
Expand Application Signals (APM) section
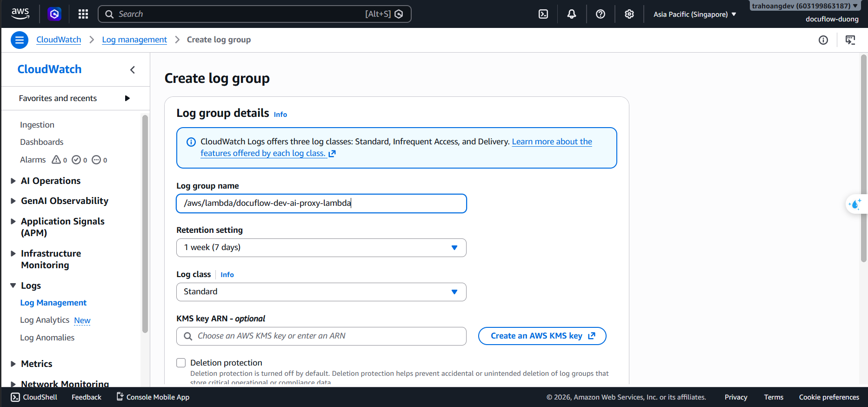13,222
